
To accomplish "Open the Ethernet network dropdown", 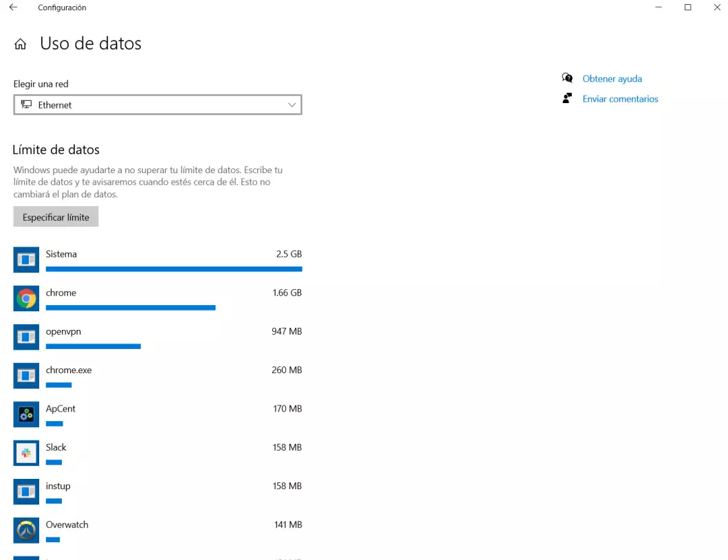I will click(157, 105).
